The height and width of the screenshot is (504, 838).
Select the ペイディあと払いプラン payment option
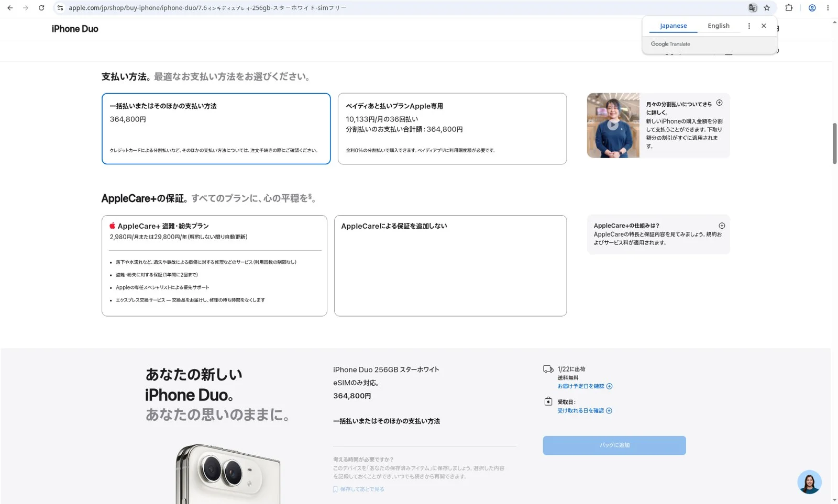pos(452,129)
